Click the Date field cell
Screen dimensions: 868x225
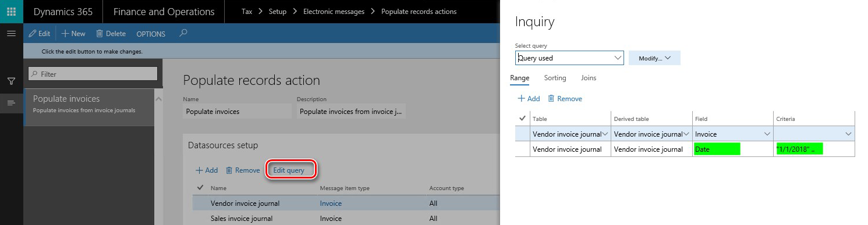pyautogui.click(x=733, y=149)
